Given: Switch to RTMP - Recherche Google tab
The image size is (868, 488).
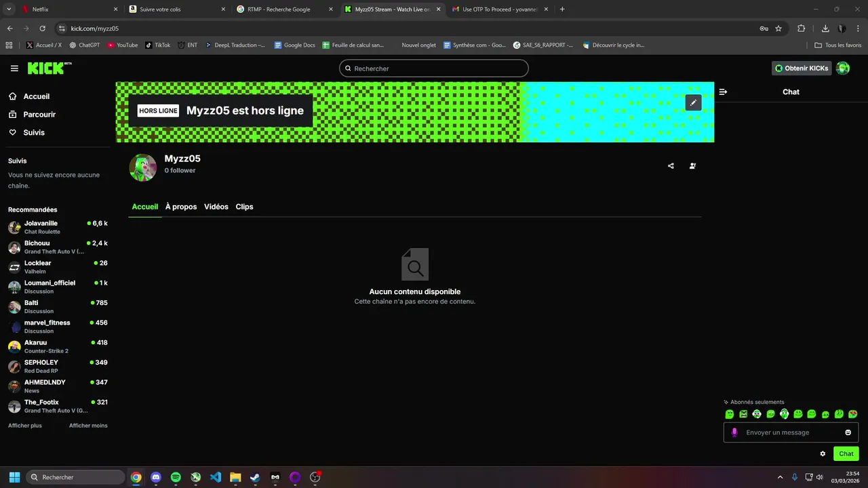Looking at the screenshot, I should coord(285,9).
